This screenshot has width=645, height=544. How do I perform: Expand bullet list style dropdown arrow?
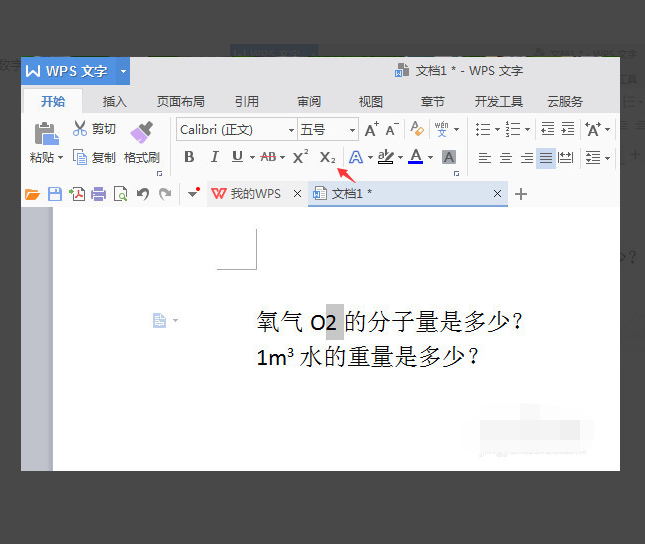[x=497, y=130]
